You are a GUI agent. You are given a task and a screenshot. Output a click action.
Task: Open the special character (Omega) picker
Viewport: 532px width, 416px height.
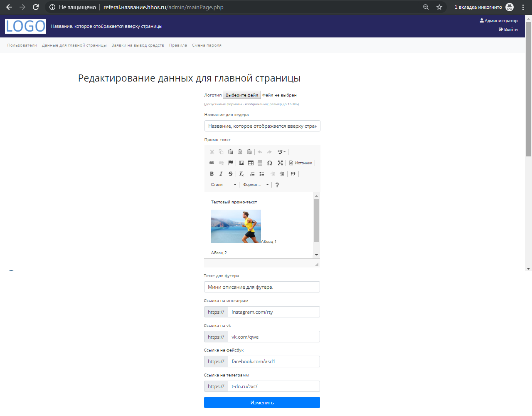pyautogui.click(x=269, y=163)
